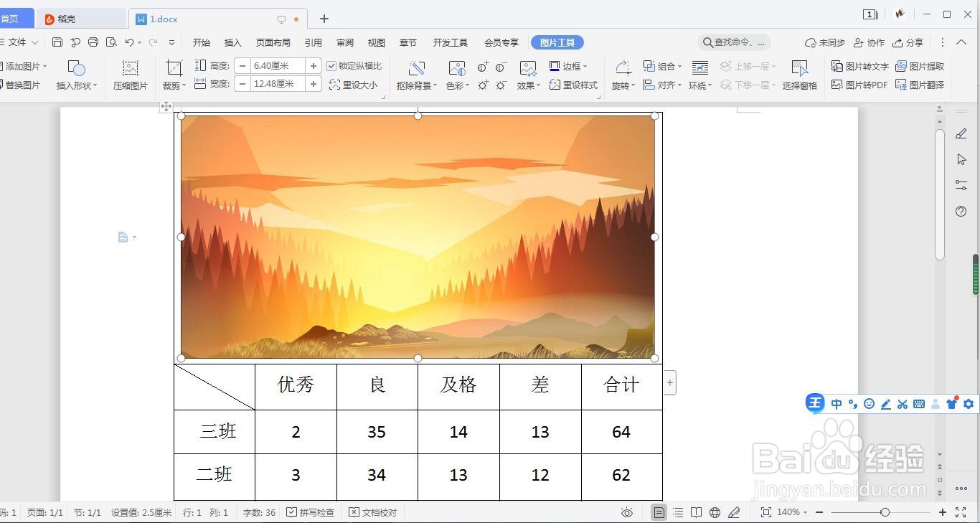Click Picture to PDF (图片转PDF)
The image size is (980, 523).
[859, 85]
